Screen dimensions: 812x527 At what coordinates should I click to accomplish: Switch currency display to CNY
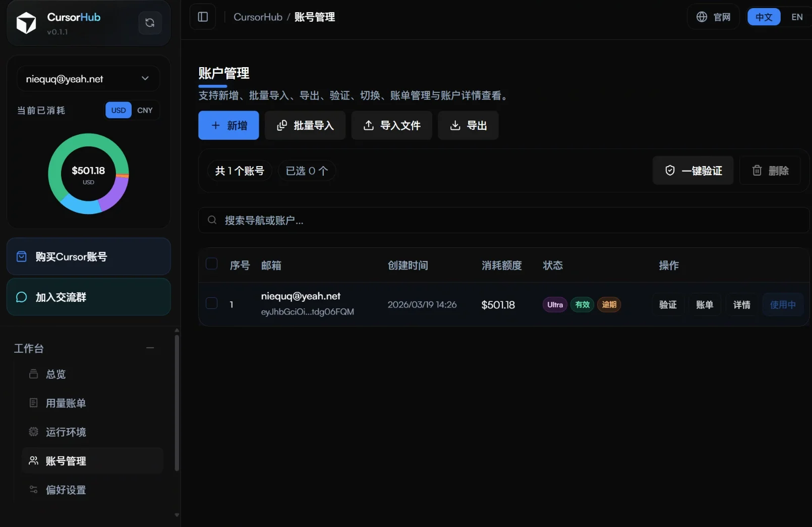145,110
